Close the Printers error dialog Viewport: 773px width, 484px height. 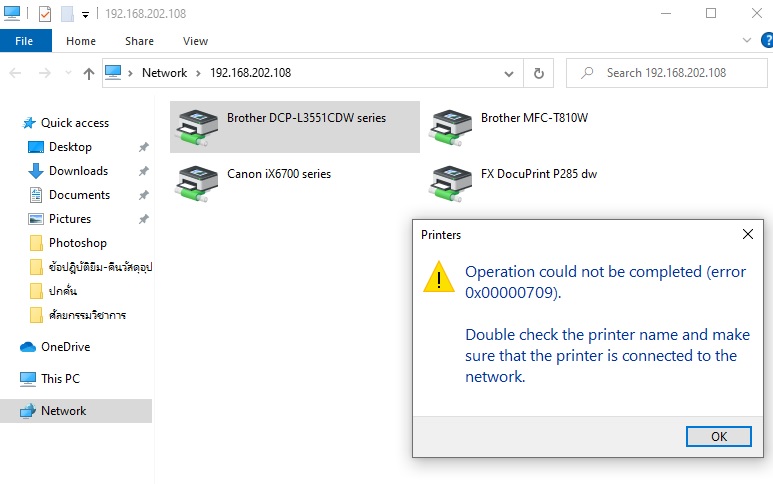click(x=748, y=234)
